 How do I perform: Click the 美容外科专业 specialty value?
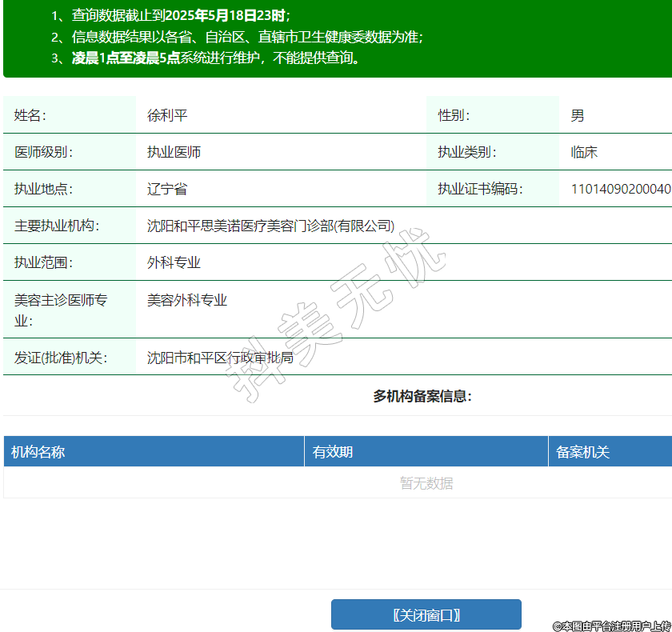(187, 300)
